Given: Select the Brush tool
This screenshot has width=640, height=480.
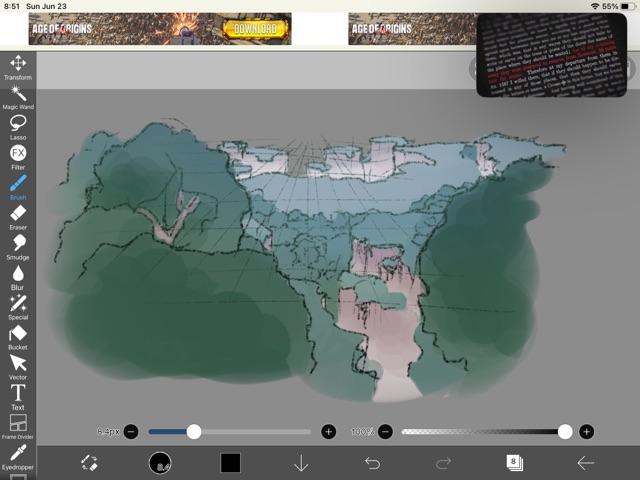Looking at the screenshot, I should tap(18, 187).
